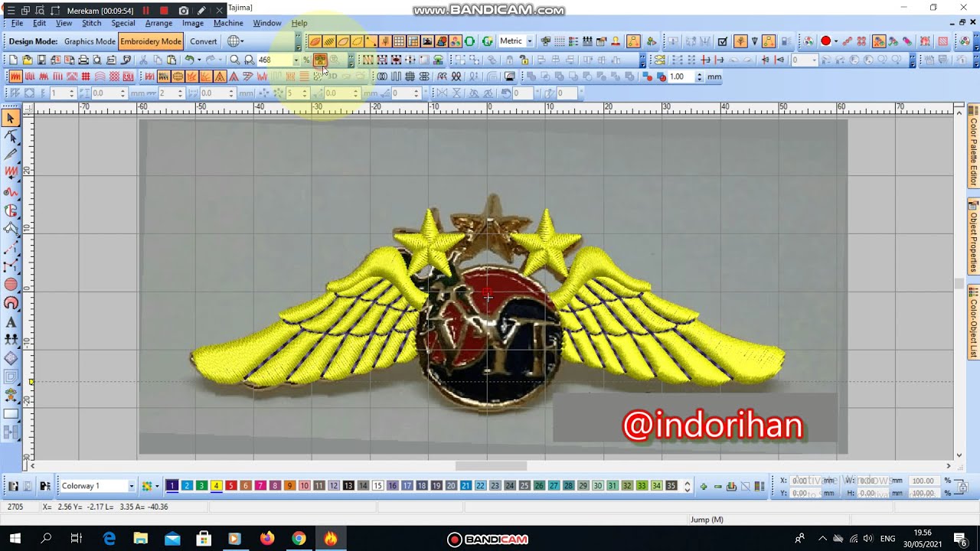Toggle the closed padlock Lock icon

click(509, 60)
